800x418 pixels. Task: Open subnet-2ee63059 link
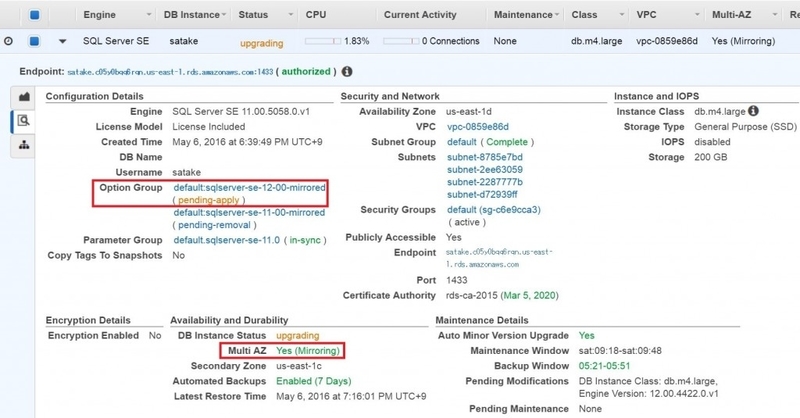click(x=485, y=169)
